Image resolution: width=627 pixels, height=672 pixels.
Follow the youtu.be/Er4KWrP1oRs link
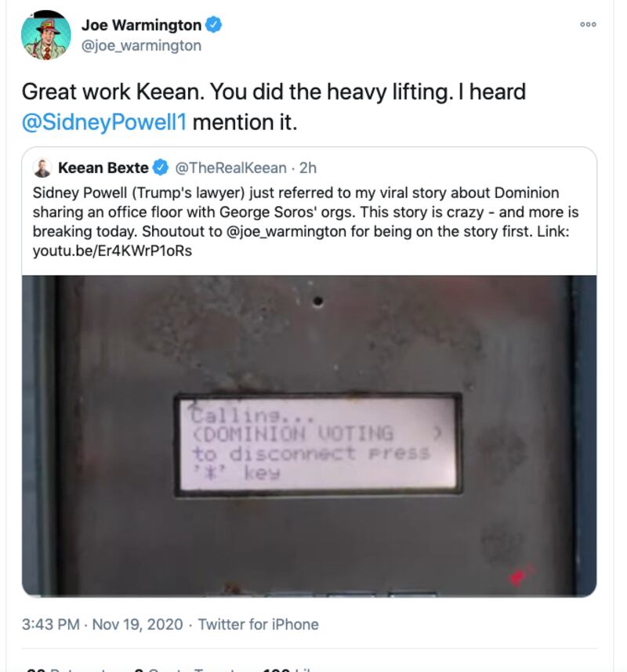112,251
